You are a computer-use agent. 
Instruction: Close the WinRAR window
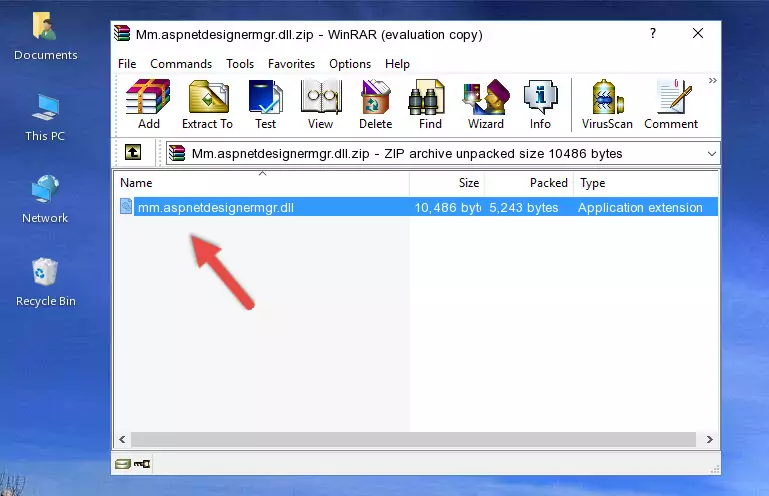pyautogui.click(x=698, y=33)
